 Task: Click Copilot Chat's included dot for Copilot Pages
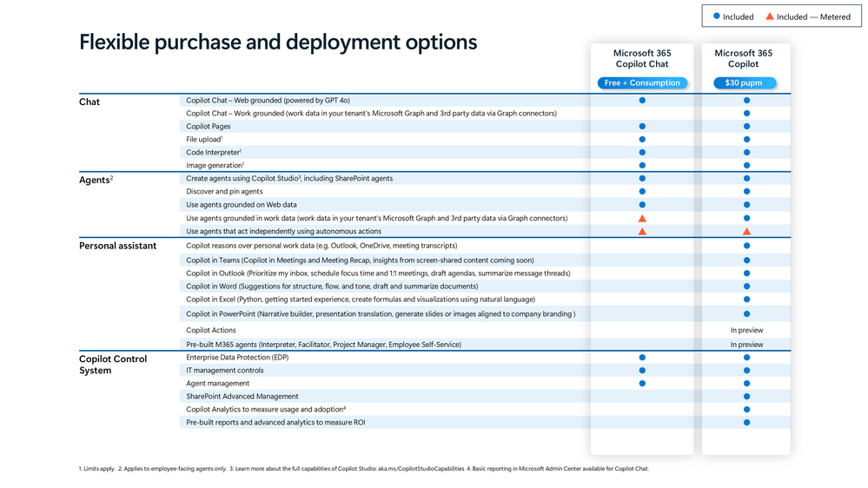tap(642, 126)
